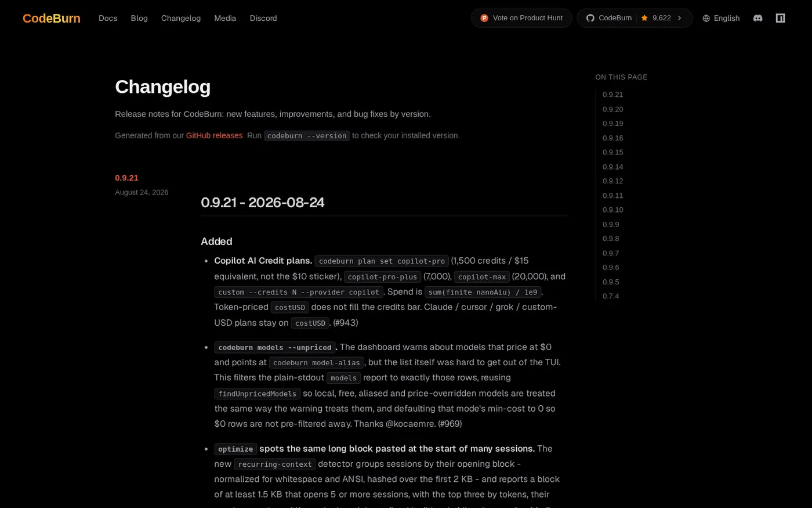812x508 pixels.
Task: Jump to 0.9.20 in page outline
Action: pos(612,109)
